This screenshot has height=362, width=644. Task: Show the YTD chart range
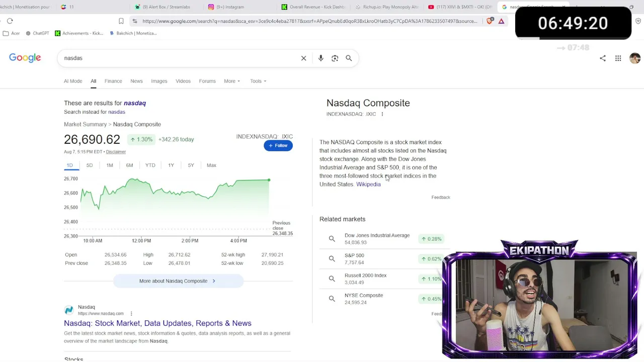[150, 165]
